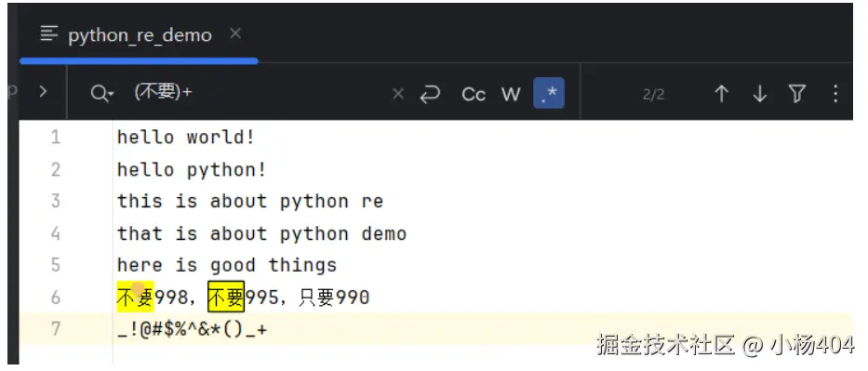Click line number 4 in gutter
The height and width of the screenshot is (371, 868).
(x=56, y=233)
